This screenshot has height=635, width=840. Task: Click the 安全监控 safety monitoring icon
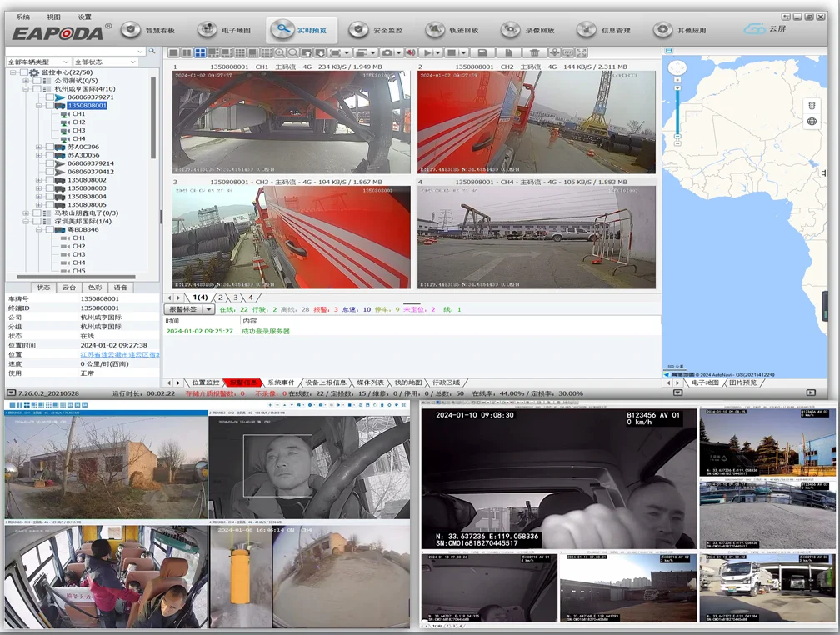[359, 30]
